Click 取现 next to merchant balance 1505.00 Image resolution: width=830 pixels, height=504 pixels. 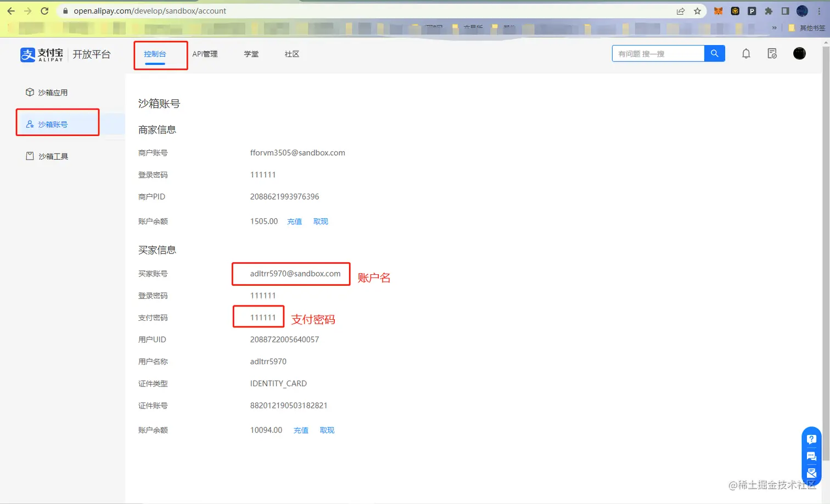tap(321, 222)
